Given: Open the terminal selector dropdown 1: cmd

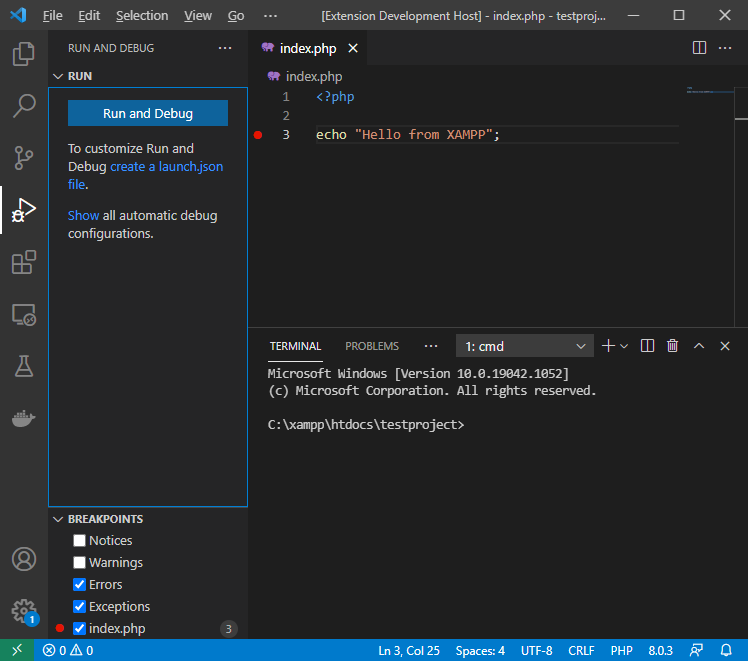Looking at the screenshot, I should click(525, 346).
